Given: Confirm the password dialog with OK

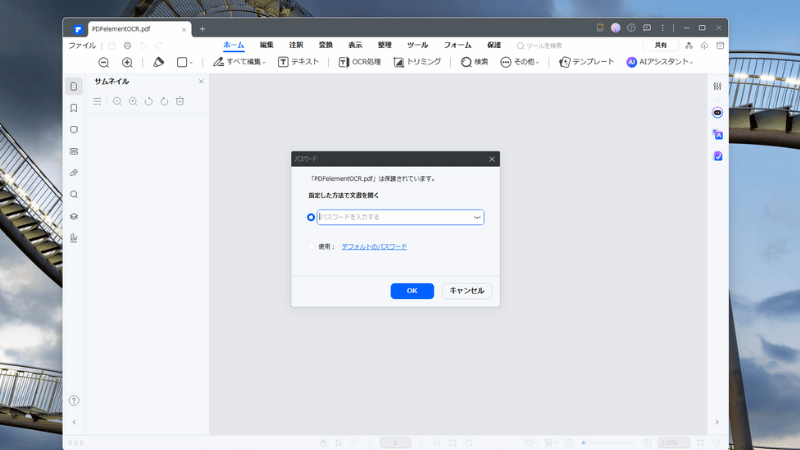Looking at the screenshot, I should (412, 291).
